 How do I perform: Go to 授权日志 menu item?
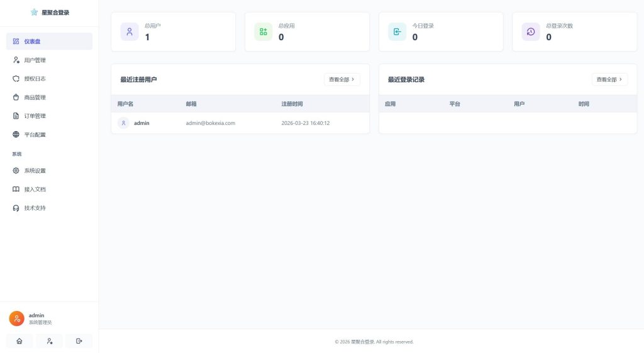(49, 79)
